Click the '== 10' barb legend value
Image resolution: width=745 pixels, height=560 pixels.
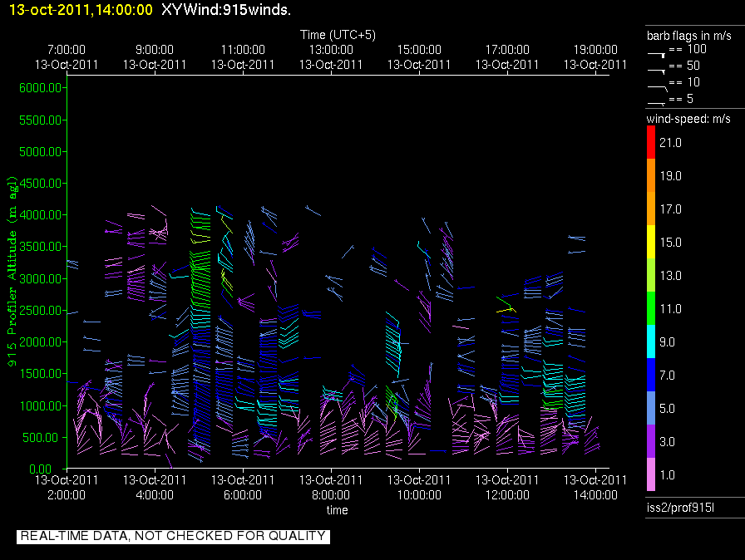pos(684,82)
